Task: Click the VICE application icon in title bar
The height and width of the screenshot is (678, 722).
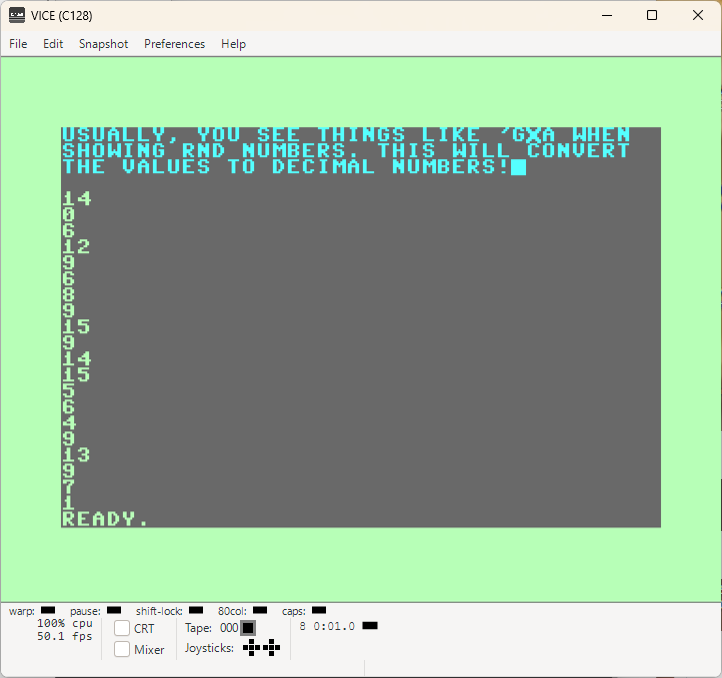Action: [17, 15]
